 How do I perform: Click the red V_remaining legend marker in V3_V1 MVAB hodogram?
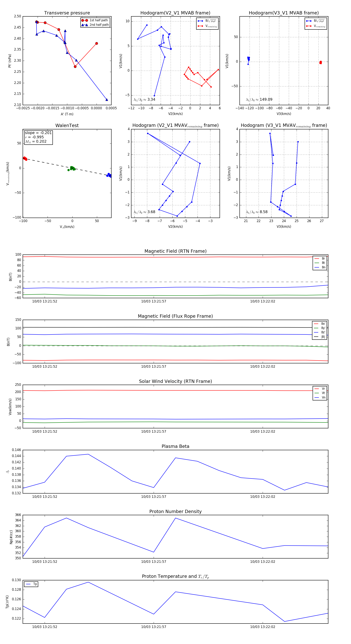(308, 26)
